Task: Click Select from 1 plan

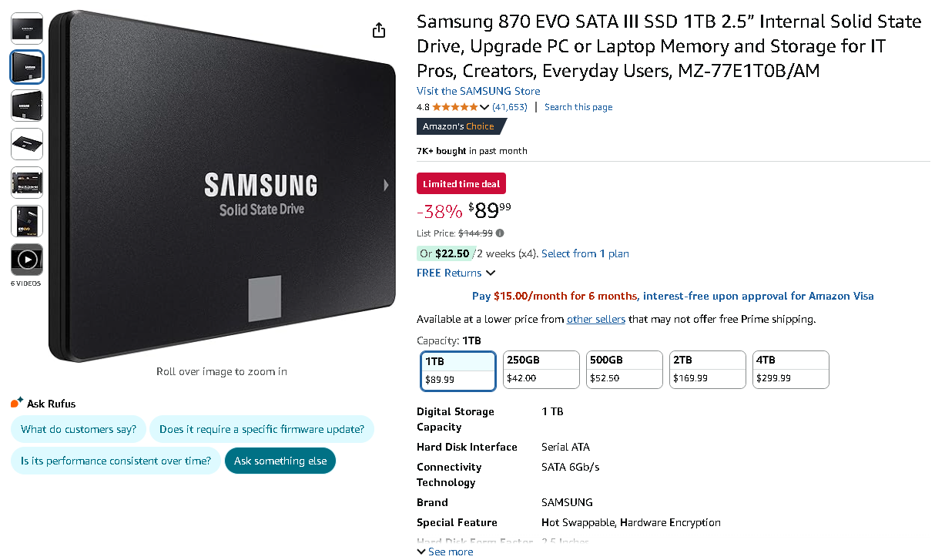Action: (585, 253)
